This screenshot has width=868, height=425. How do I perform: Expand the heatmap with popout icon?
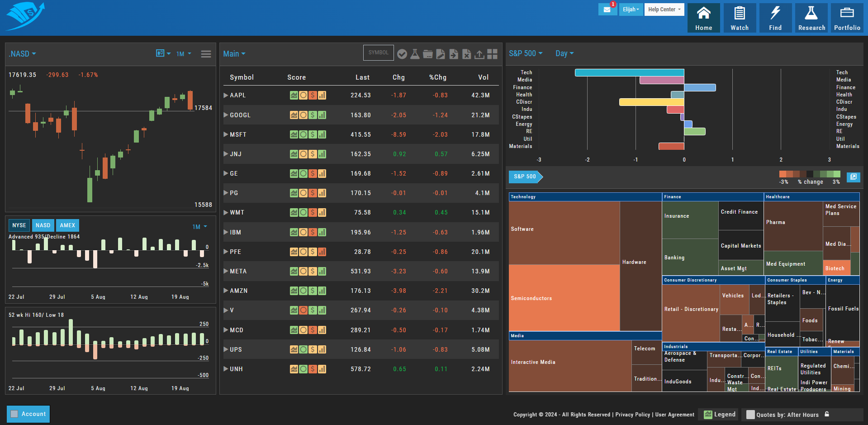point(853,177)
